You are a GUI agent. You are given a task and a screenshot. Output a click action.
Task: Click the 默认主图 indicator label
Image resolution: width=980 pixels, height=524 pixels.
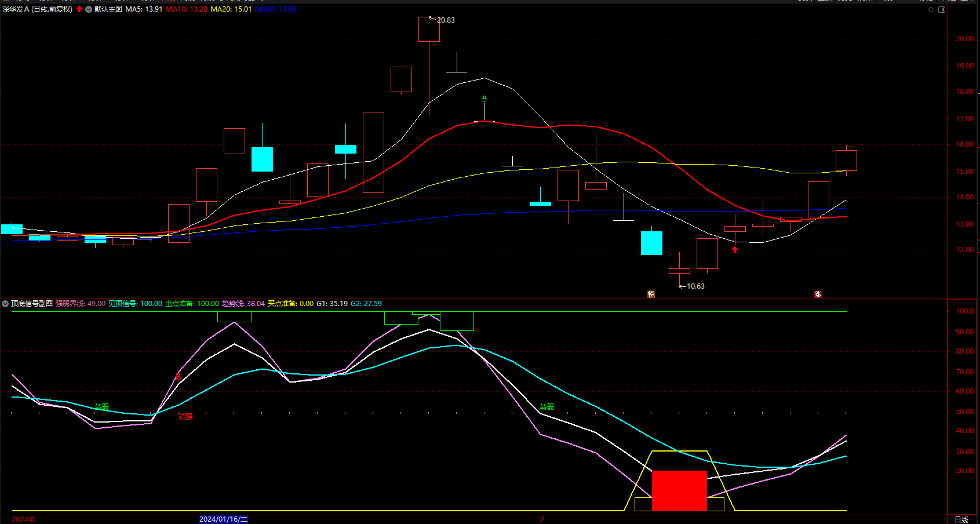click(x=108, y=9)
